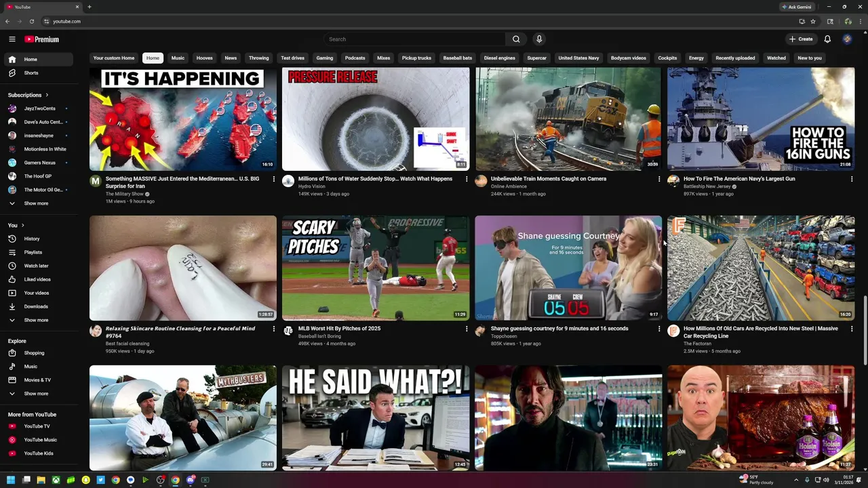Viewport: 868px width, 488px height.
Task: Expand Show more under Subscriptions
Action: click(38, 203)
